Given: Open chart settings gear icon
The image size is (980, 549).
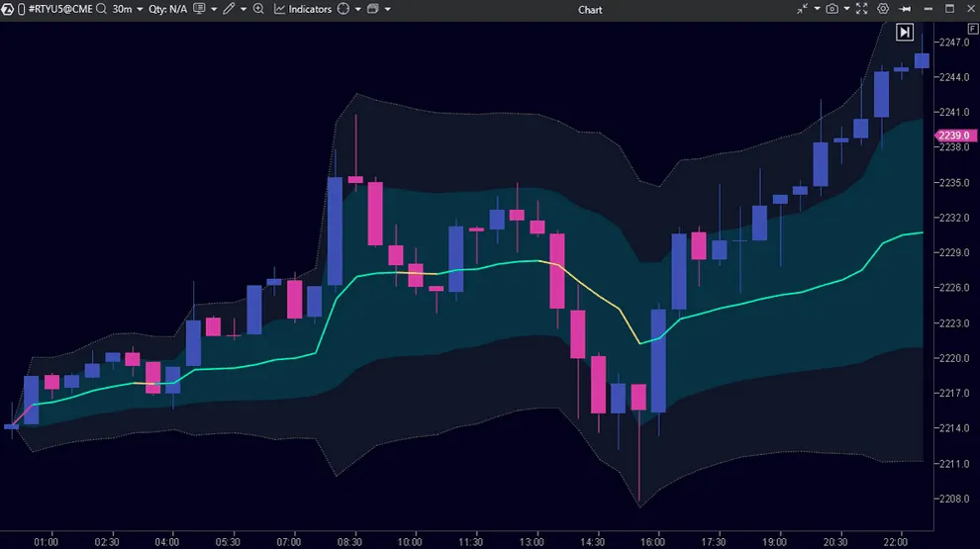Looking at the screenshot, I should click(x=884, y=9).
